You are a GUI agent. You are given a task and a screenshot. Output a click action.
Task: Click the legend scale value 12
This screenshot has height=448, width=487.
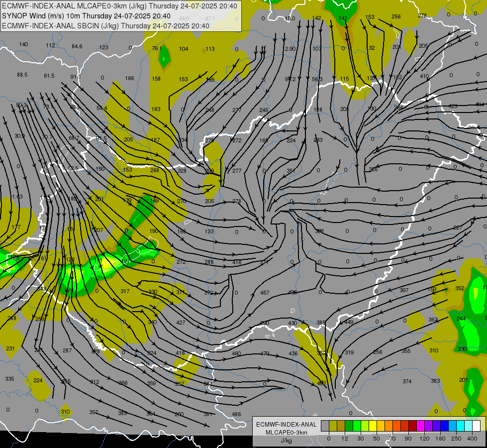point(345,439)
